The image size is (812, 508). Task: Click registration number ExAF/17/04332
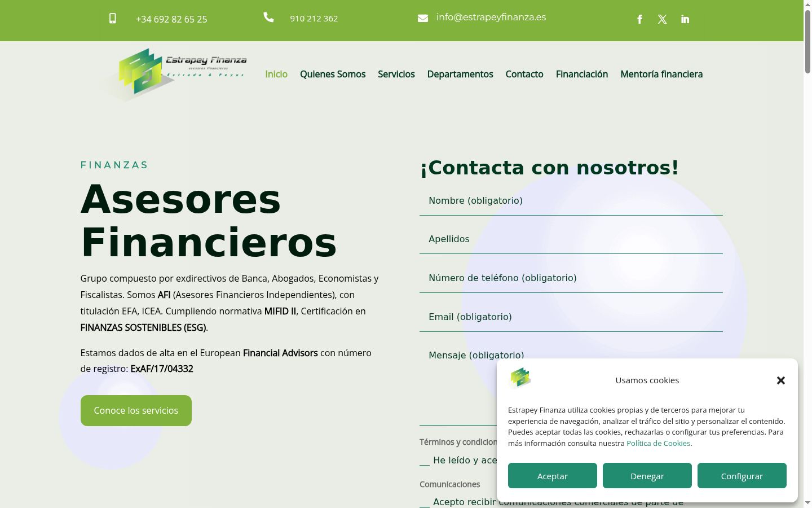tap(162, 369)
